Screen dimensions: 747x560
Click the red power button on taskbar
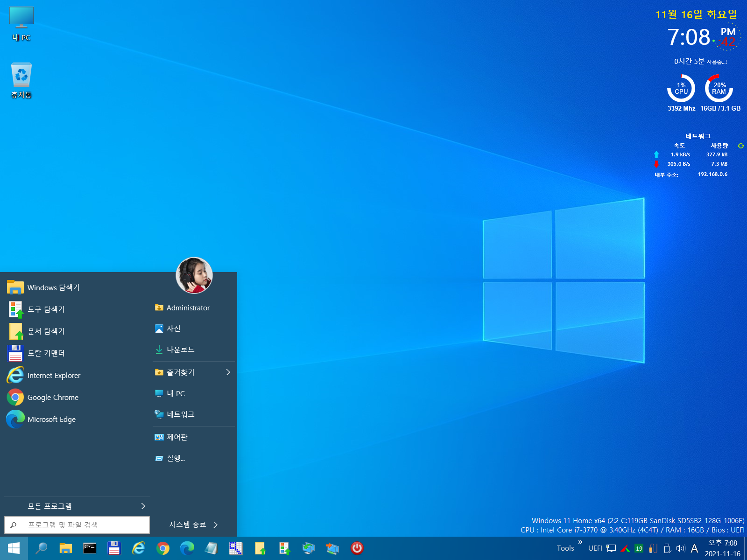tap(357, 548)
